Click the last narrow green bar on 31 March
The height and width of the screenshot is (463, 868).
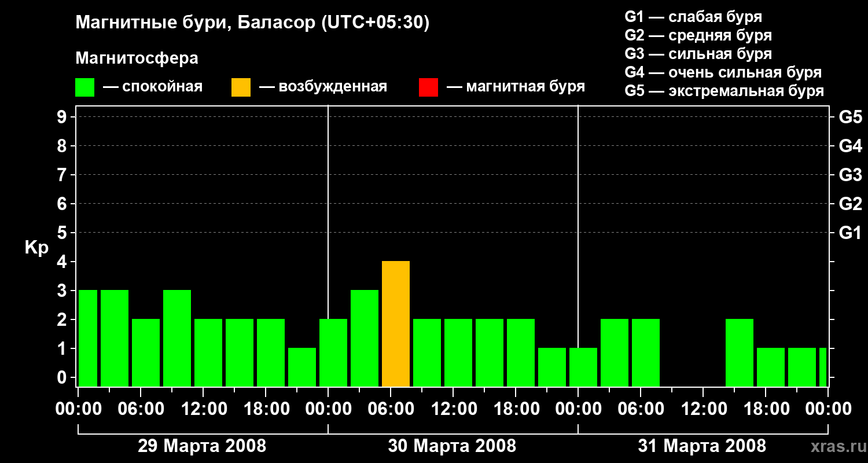(823, 367)
